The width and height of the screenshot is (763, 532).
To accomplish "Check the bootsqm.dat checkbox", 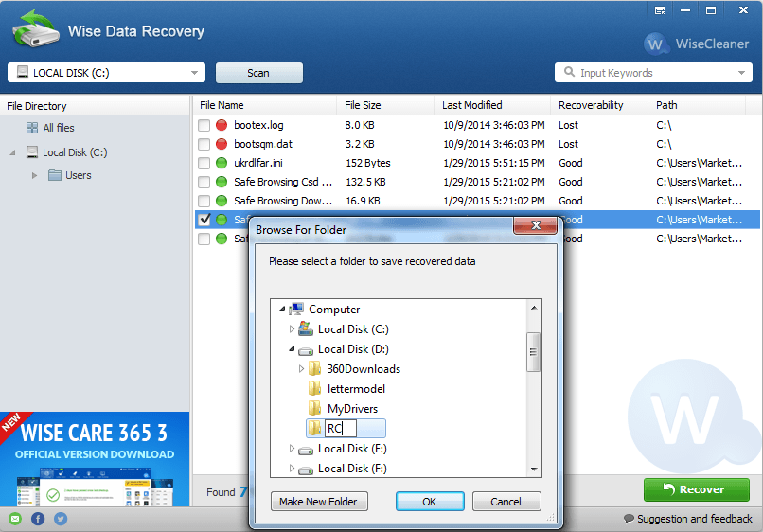I will (x=204, y=144).
